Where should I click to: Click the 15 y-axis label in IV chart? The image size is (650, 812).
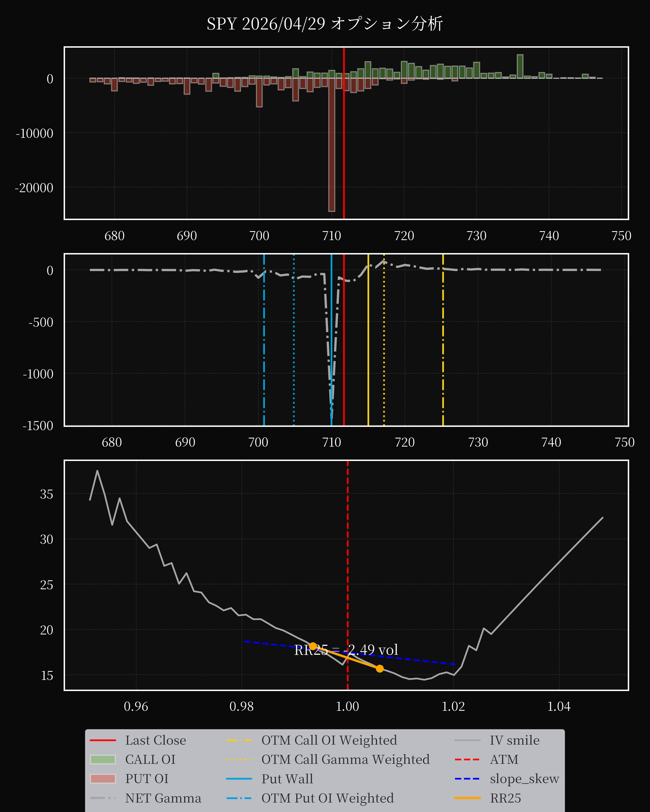[x=47, y=676]
